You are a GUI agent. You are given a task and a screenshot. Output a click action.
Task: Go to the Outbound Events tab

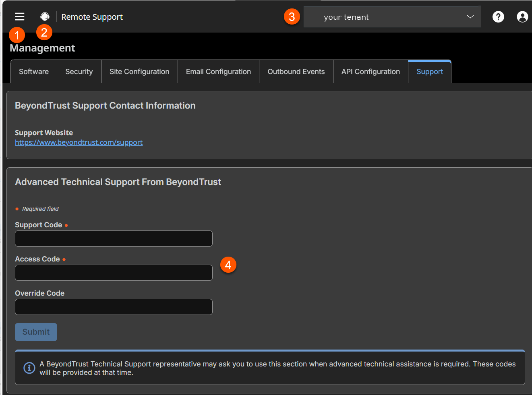pyautogui.click(x=296, y=72)
